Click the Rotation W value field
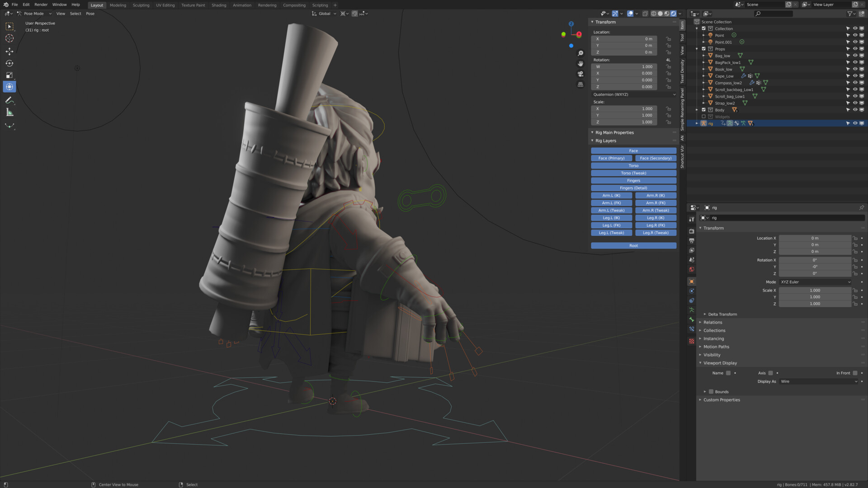Viewport: 868px width, 488px height. pos(624,66)
